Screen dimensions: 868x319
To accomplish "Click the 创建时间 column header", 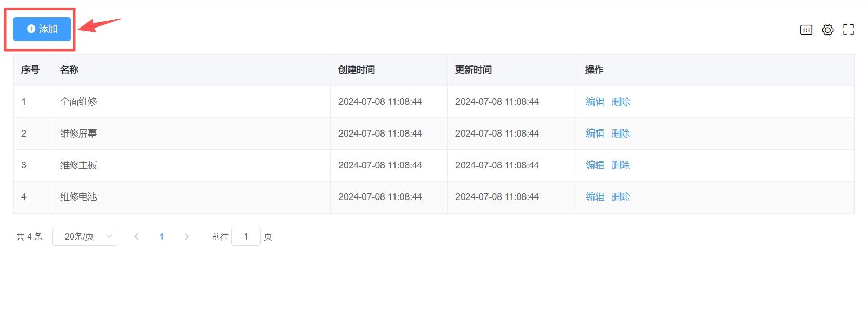I will 357,70.
